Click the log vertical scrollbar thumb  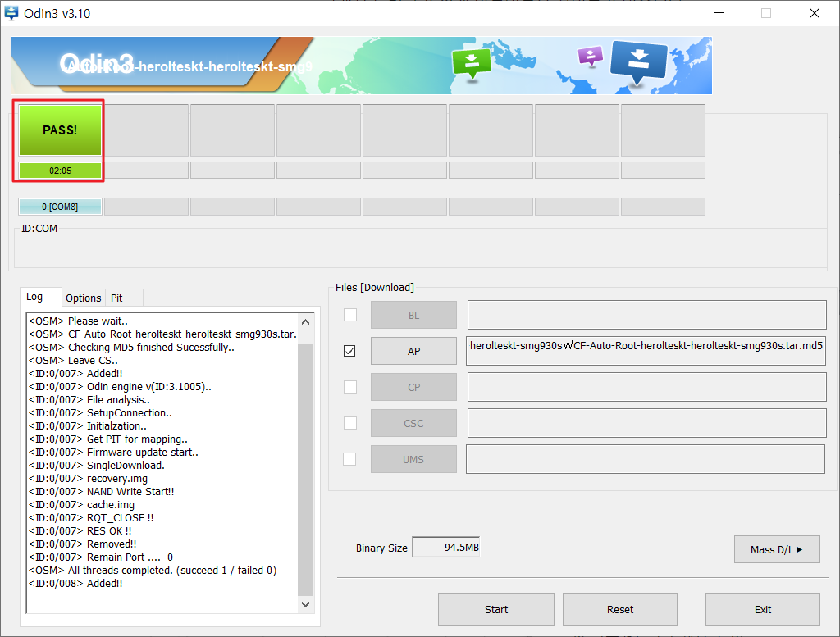tap(305, 470)
